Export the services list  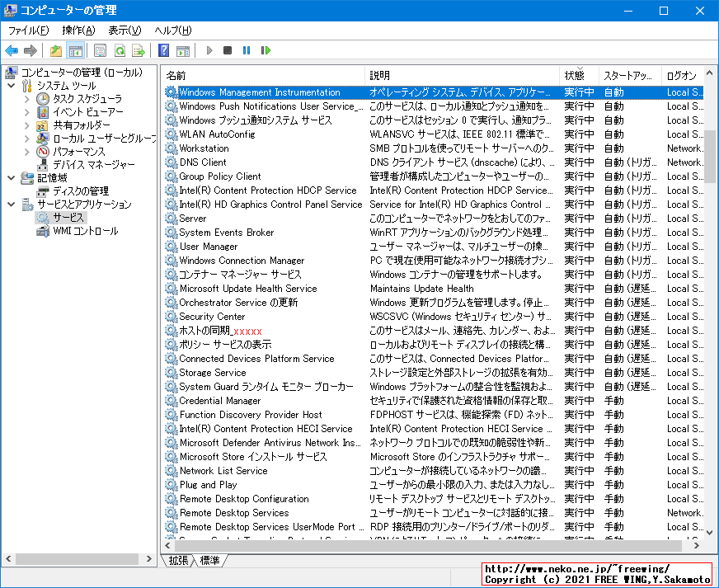137,50
